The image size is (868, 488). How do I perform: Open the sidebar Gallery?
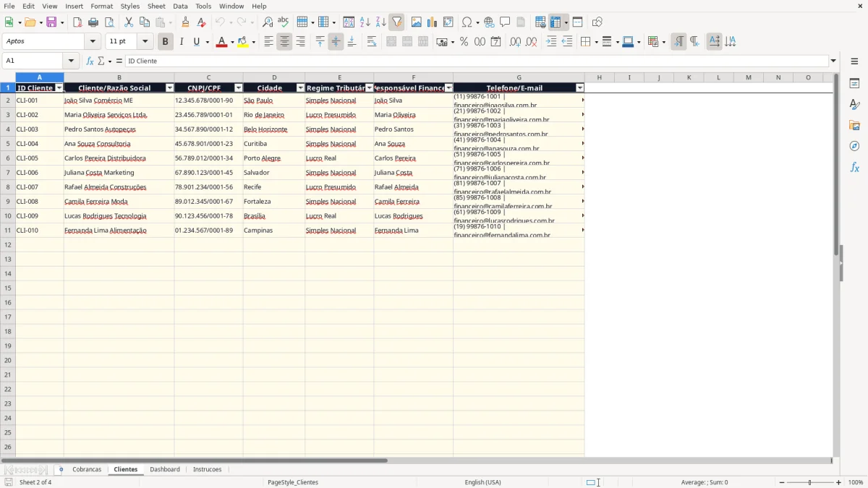[854, 126]
